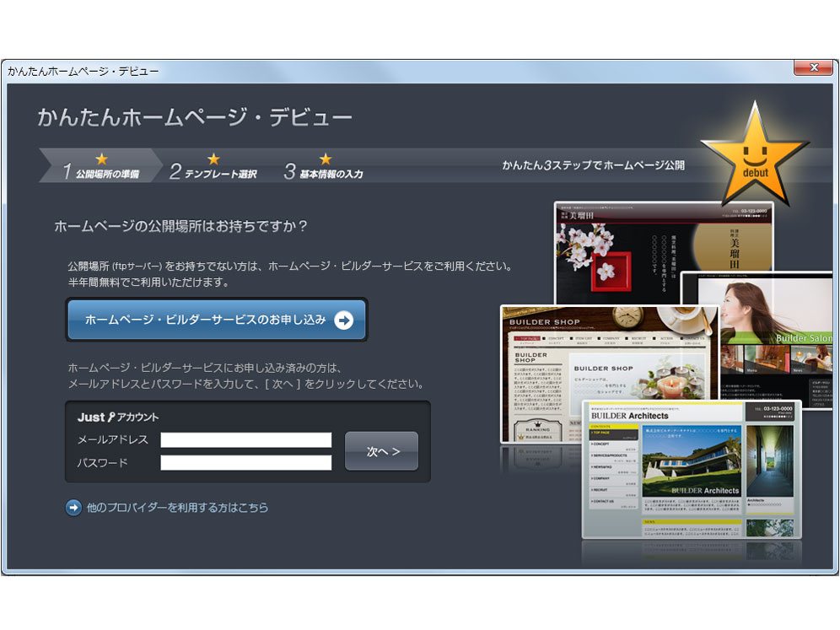Click the star above step 1
Image resolution: width=840 pixels, height=630 pixels.
coord(101,159)
